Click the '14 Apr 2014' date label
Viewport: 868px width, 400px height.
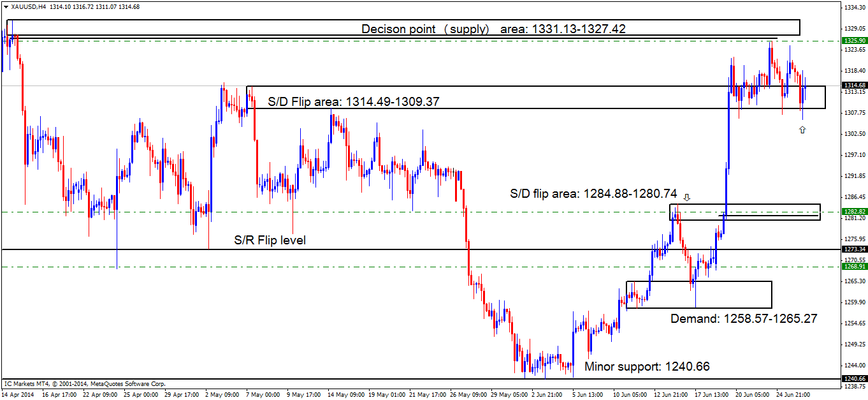pyautogui.click(x=18, y=395)
